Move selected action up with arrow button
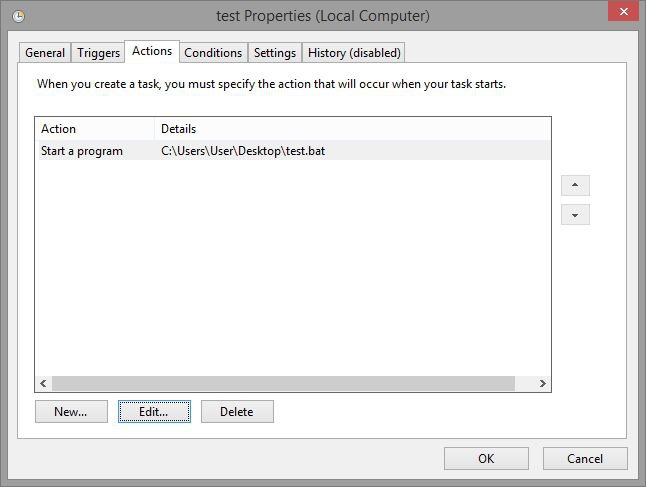 575,186
